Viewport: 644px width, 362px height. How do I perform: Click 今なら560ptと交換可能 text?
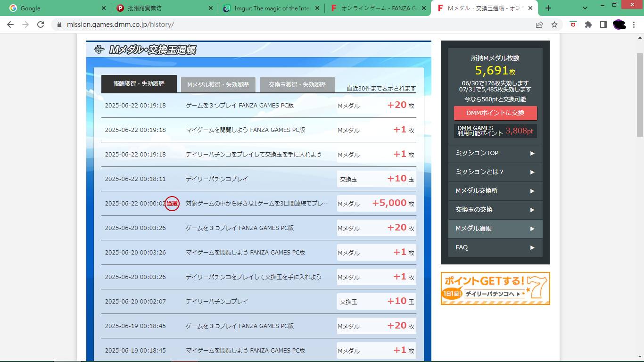point(495,99)
